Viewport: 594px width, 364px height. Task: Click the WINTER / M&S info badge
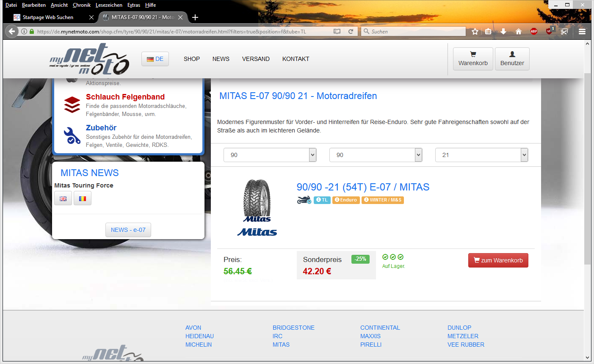coord(383,200)
